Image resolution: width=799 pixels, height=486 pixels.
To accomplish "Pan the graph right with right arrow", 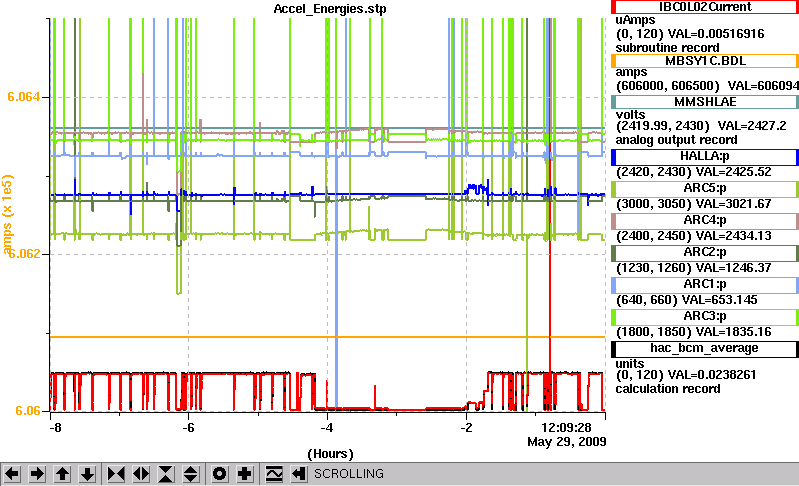I will [37, 474].
